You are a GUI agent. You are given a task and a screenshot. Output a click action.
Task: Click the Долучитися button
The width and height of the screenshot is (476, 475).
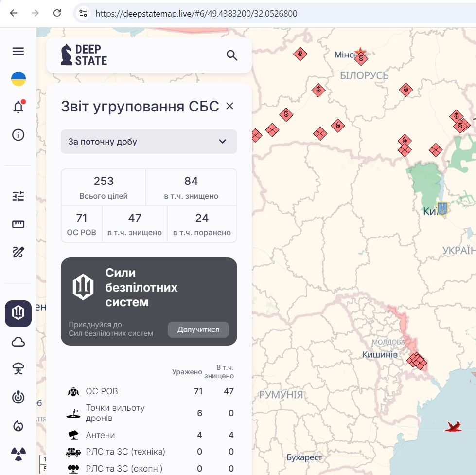coord(198,329)
